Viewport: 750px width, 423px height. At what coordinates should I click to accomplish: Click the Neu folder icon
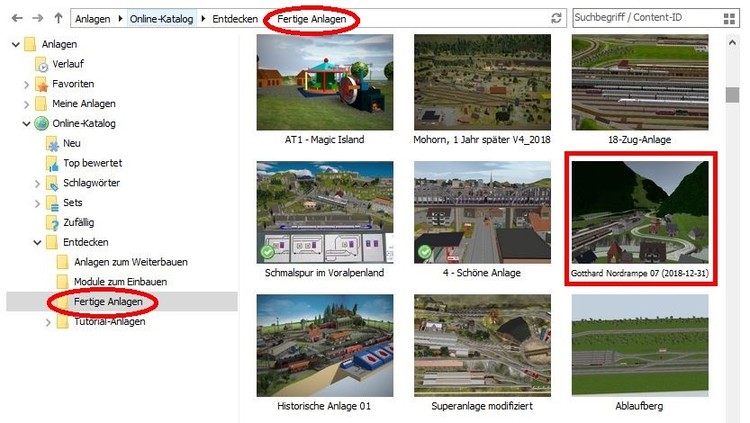pos(52,144)
